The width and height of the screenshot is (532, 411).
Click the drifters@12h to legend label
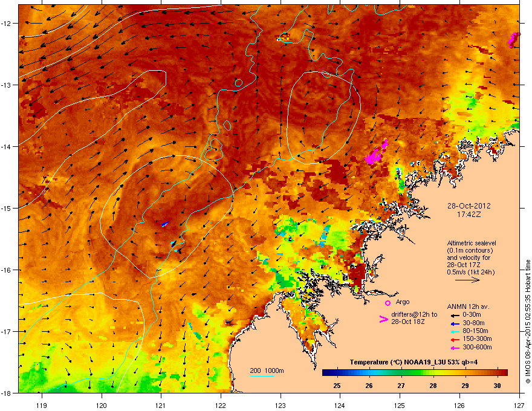(x=414, y=315)
